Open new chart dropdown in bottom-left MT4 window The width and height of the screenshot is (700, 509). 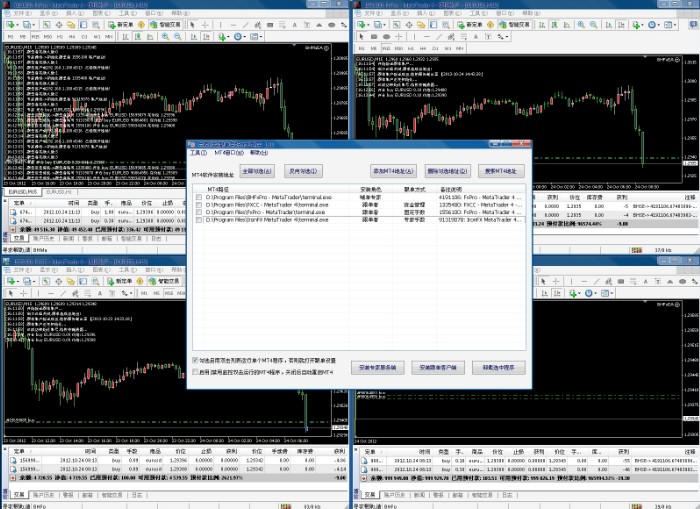point(13,281)
